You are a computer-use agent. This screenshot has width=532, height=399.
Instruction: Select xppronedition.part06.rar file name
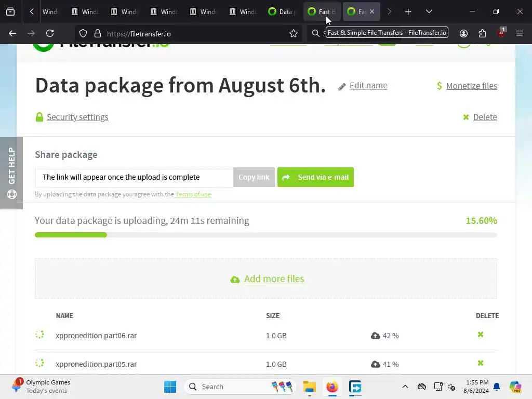(96, 336)
